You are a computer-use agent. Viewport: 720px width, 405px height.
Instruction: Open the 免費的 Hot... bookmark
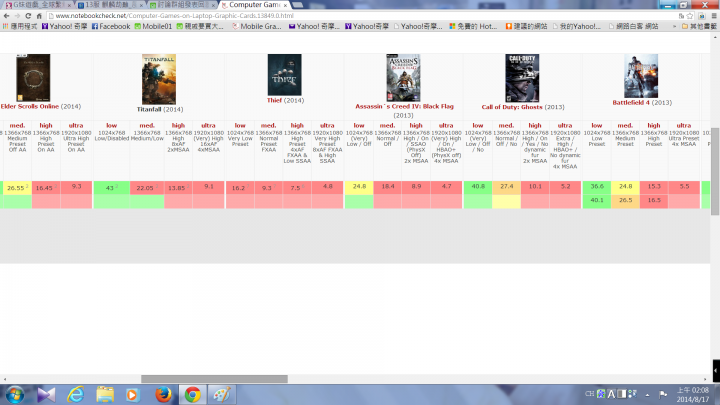(x=473, y=27)
